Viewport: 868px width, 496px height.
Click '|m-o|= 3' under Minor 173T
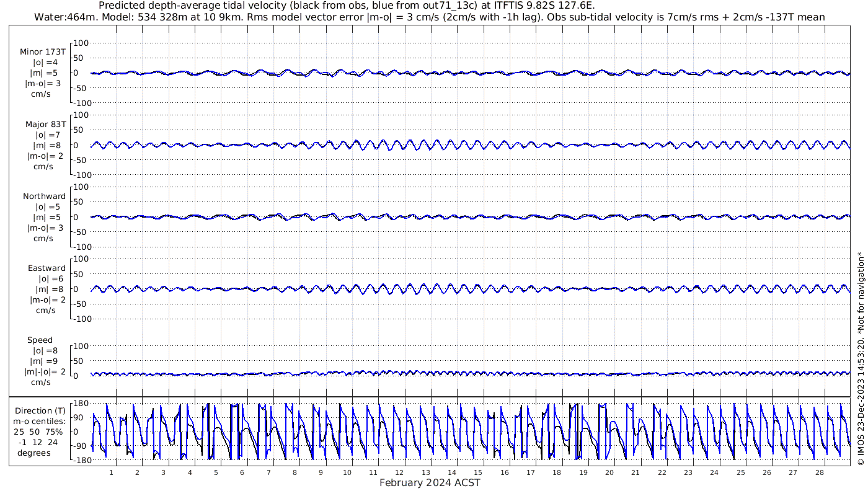(43, 84)
